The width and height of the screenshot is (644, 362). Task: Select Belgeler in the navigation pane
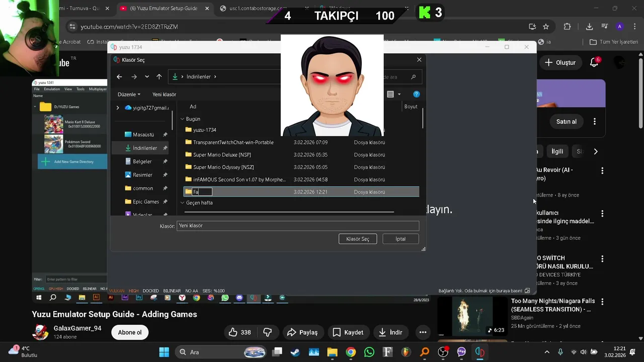point(142,161)
